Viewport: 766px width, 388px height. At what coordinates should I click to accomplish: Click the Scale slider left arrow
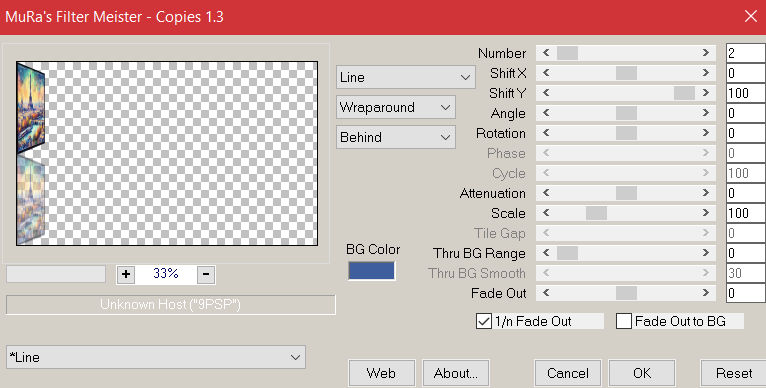tap(546, 213)
